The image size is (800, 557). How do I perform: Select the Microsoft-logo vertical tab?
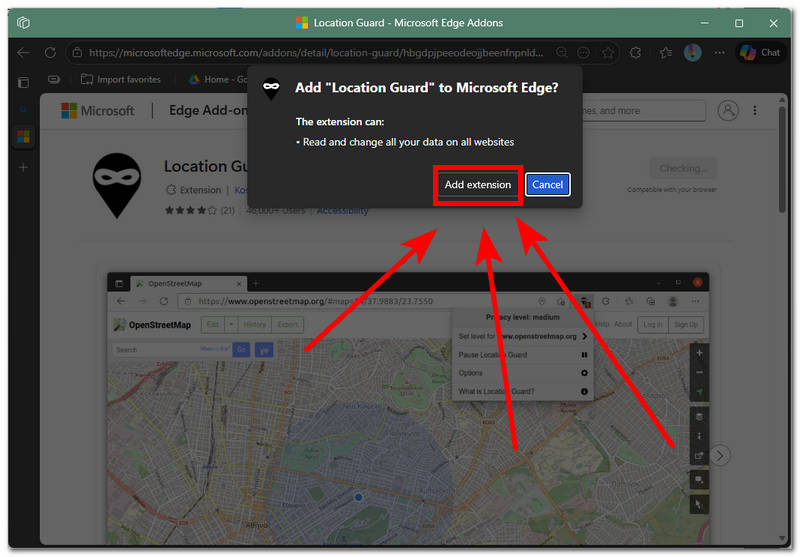point(23,137)
